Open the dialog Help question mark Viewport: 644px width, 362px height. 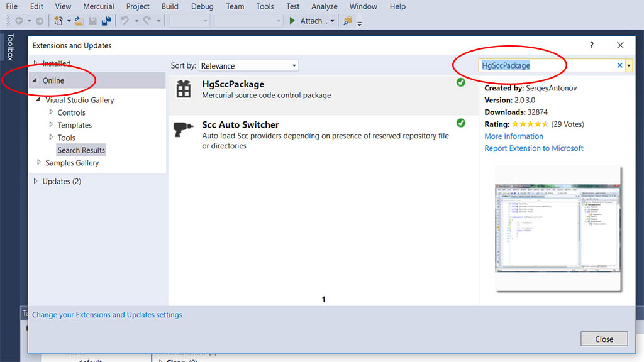pos(591,45)
